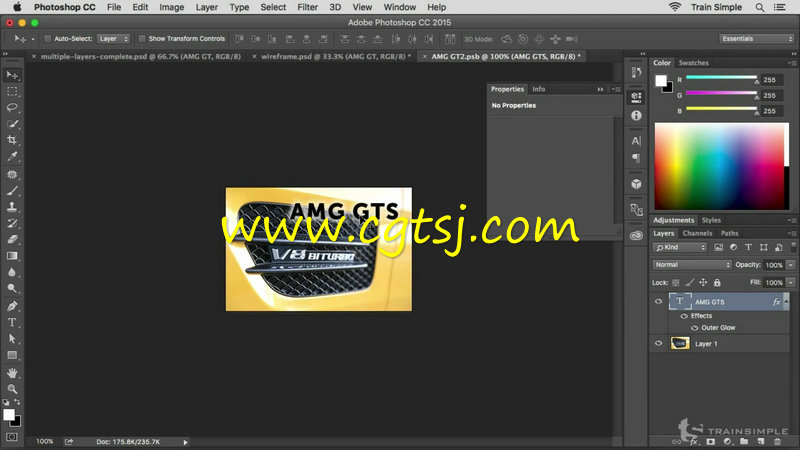The width and height of the screenshot is (800, 450).
Task: Collapse AMG GTS layer effects arrow
Action: click(786, 302)
